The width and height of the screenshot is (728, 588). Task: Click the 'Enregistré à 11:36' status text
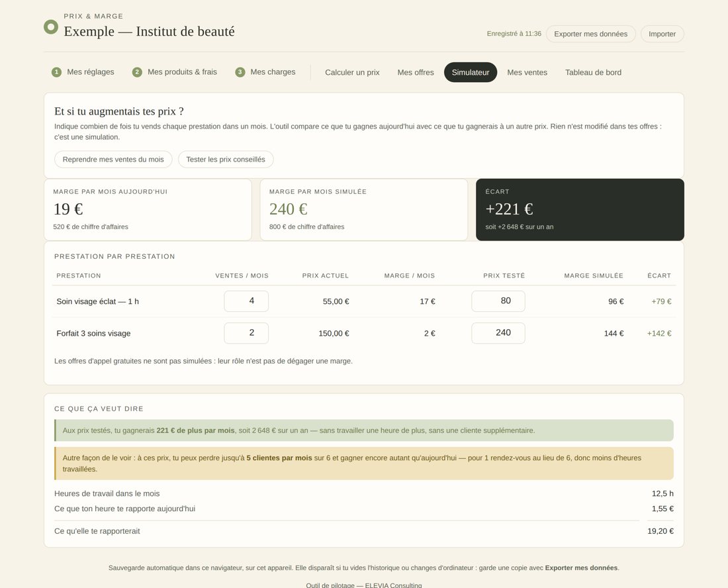[514, 34]
